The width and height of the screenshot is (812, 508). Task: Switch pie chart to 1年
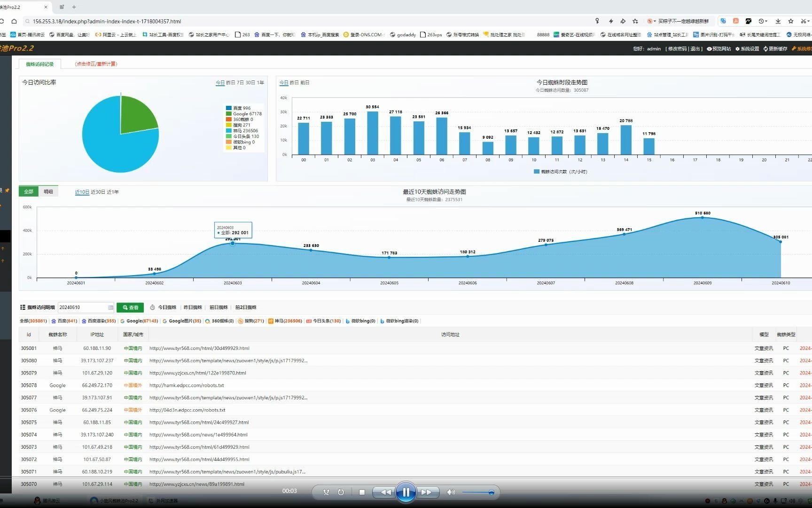[x=260, y=82]
